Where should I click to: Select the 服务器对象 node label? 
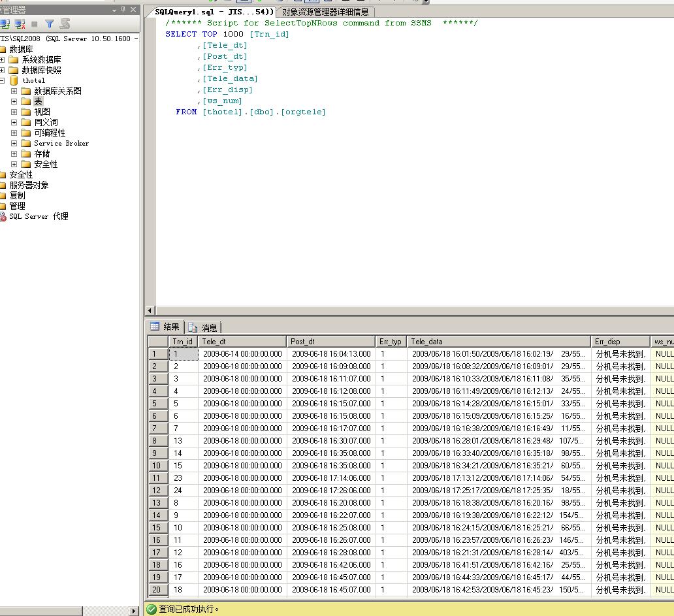click(29, 185)
